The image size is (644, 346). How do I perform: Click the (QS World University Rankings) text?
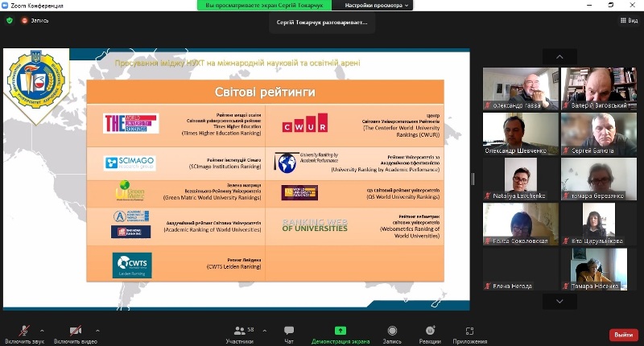[x=403, y=196]
